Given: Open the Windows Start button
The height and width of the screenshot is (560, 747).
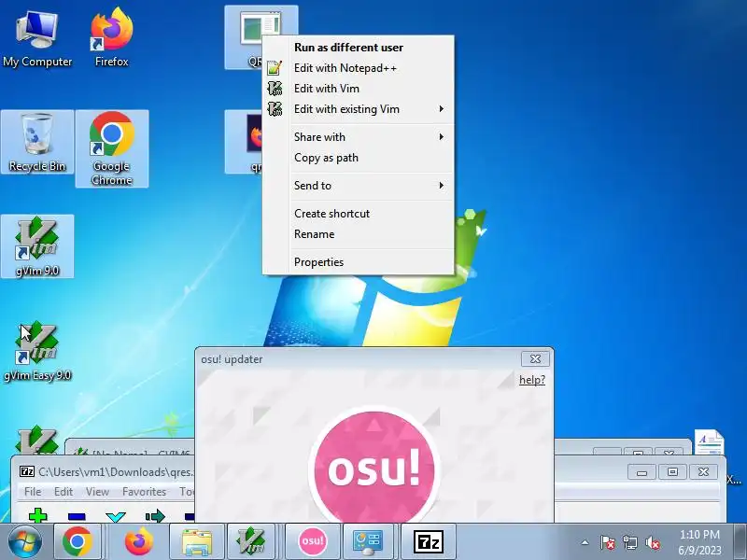Looking at the screenshot, I should pyautogui.click(x=25, y=541).
